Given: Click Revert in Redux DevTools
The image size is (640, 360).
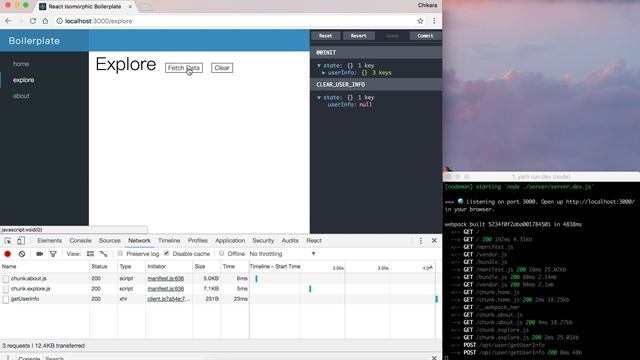Looking at the screenshot, I should pyautogui.click(x=358, y=36).
